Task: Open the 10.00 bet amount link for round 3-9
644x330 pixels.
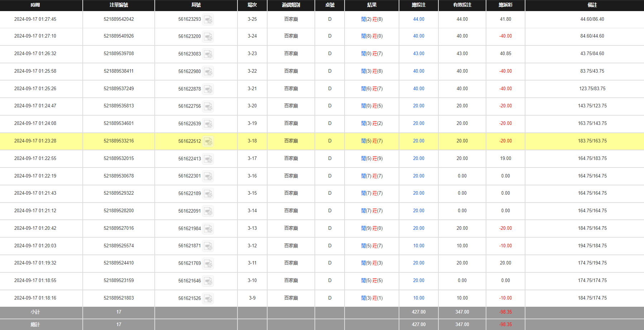Action: tap(418, 298)
